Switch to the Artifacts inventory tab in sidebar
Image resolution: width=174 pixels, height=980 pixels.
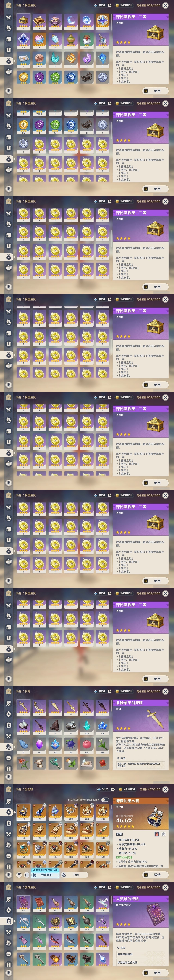(8, 812)
